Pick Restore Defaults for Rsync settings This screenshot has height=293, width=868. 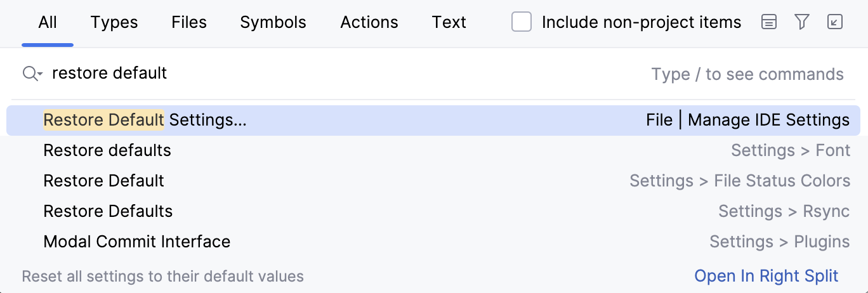point(108,211)
